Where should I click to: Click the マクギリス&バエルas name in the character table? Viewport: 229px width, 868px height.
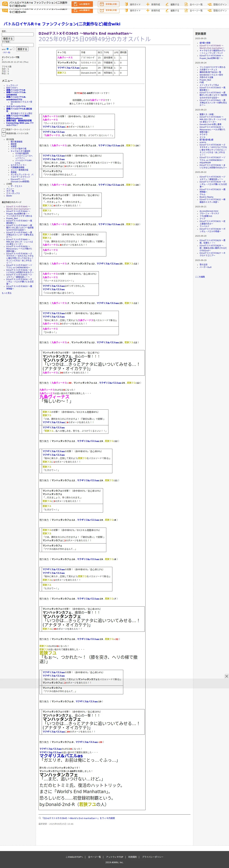pos(68,68)
